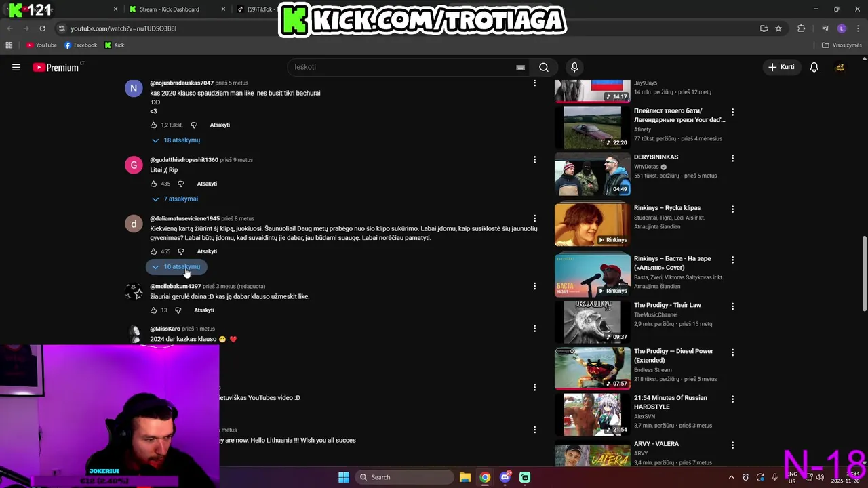Open options menu for nojusbradauskas7047 comment
Viewport: 868px width, 488px height.
pyautogui.click(x=534, y=83)
